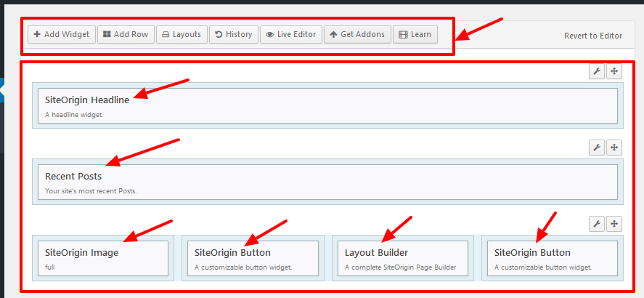
Task: Click move handle icon above the four-column row
Action: [614, 224]
